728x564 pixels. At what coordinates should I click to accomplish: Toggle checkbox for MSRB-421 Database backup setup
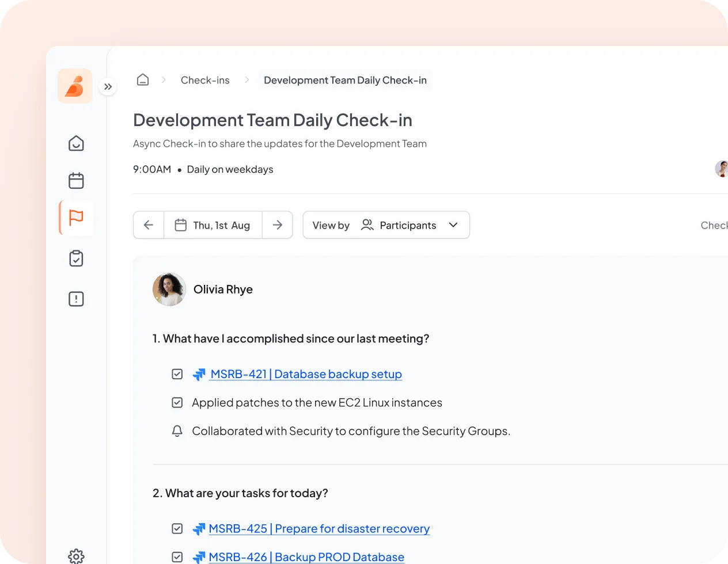(x=177, y=374)
